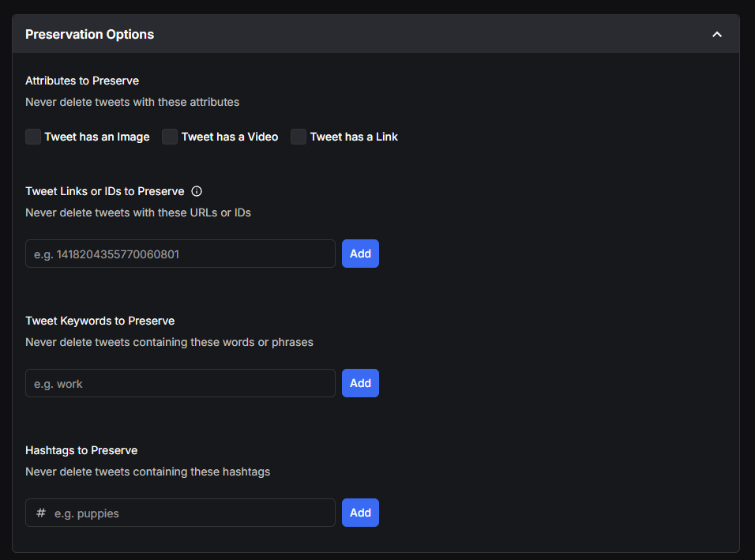Add the hashtag to preserve
Viewport: 755px width, 560px height.
coord(360,513)
